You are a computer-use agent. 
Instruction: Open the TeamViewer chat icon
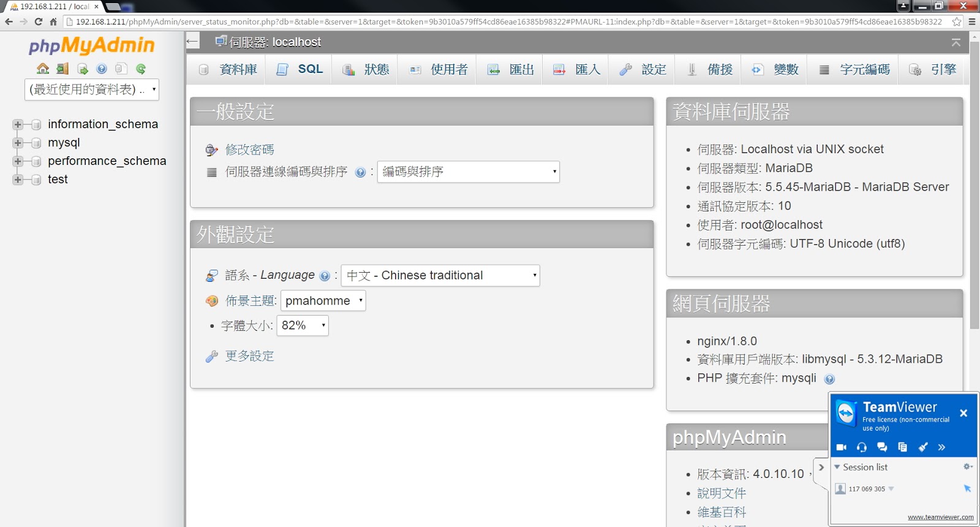coord(882,447)
